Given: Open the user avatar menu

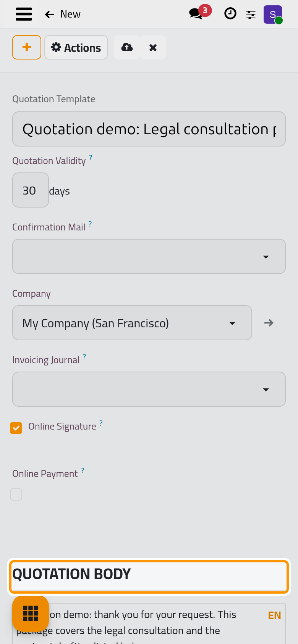Looking at the screenshot, I should point(273,14).
